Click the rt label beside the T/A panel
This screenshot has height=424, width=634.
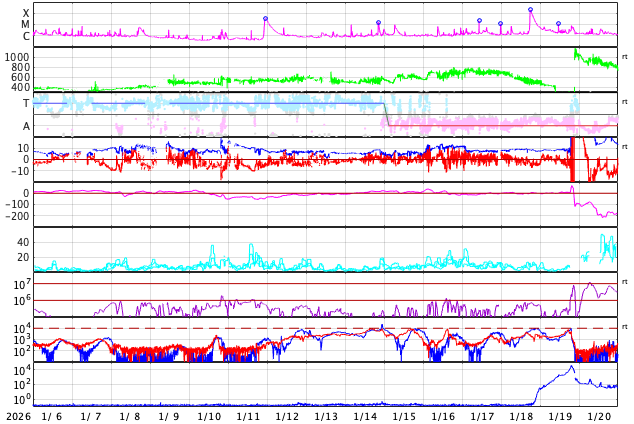point(624,102)
